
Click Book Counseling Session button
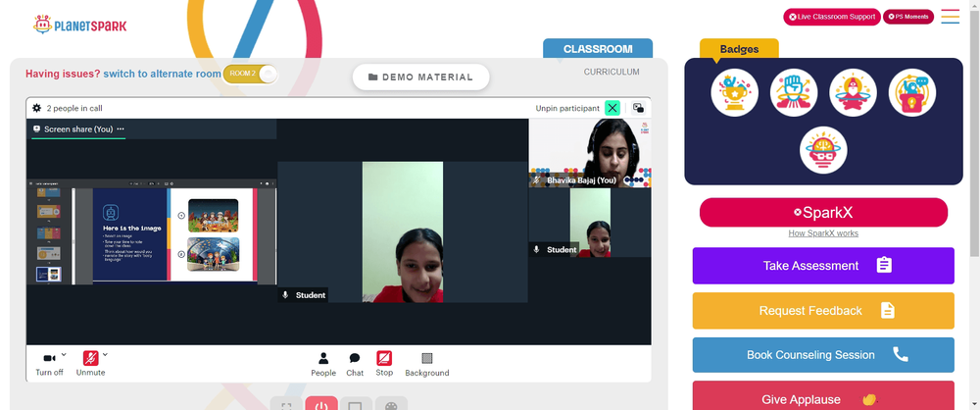click(823, 355)
